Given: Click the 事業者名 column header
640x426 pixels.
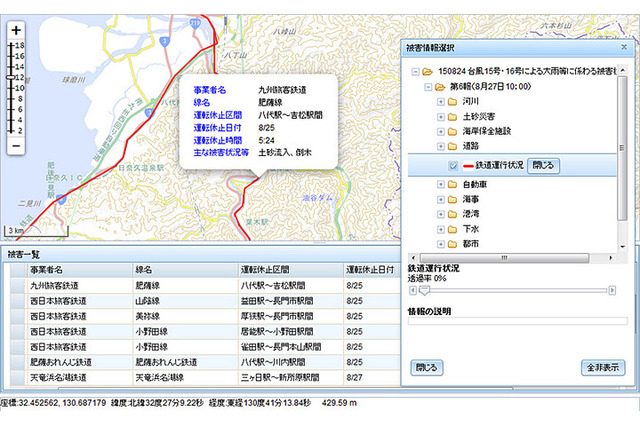Looking at the screenshot, I should pyautogui.click(x=80, y=270).
